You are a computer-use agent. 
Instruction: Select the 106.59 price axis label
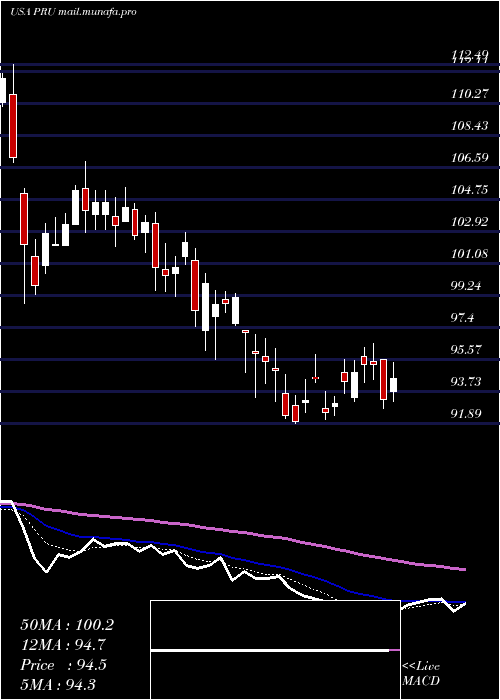(x=469, y=158)
